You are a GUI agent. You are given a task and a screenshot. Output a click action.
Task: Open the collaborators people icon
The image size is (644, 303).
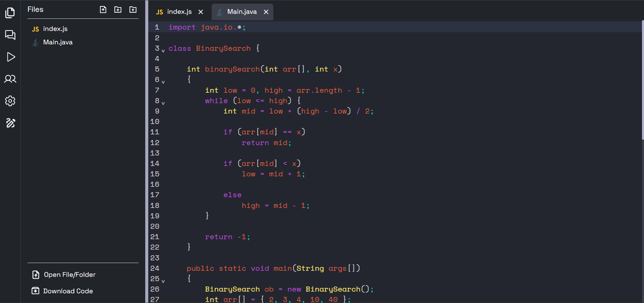tap(10, 79)
